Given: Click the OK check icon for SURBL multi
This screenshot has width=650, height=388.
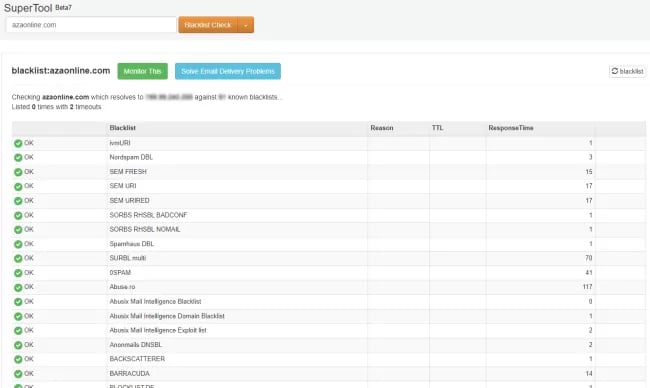Looking at the screenshot, I should pyautogui.click(x=18, y=259).
